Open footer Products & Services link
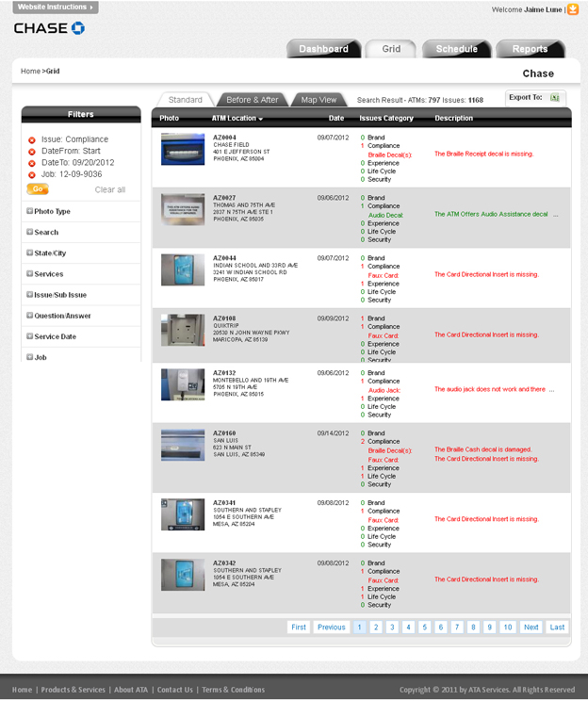 click(73, 690)
